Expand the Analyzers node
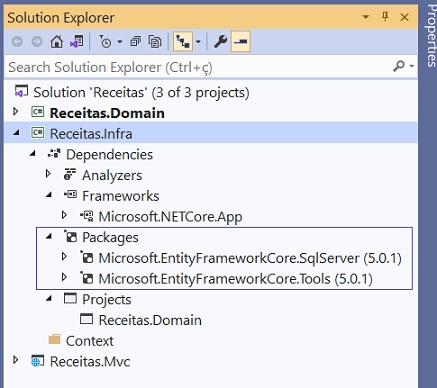This screenshot has height=388, width=437. pos(48,174)
